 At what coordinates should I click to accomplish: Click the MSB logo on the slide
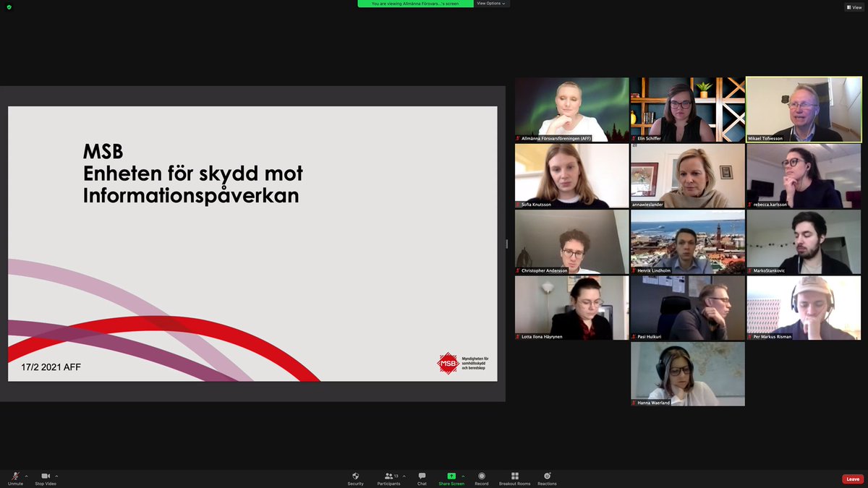point(464,363)
